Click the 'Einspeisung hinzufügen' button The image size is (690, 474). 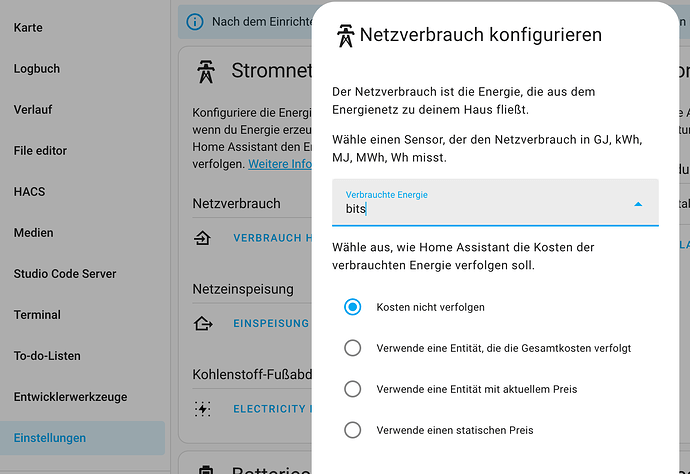click(x=271, y=323)
